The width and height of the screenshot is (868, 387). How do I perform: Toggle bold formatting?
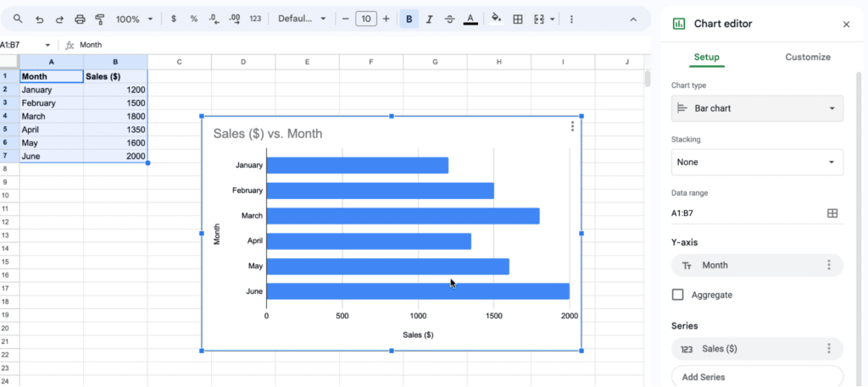click(409, 19)
